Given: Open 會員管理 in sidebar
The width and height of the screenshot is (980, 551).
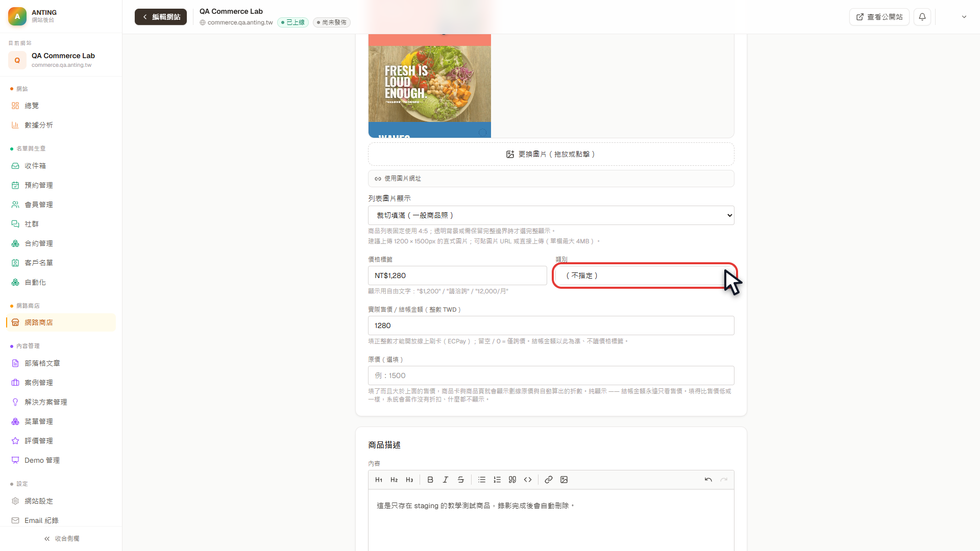Looking at the screenshot, I should [x=61, y=205].
